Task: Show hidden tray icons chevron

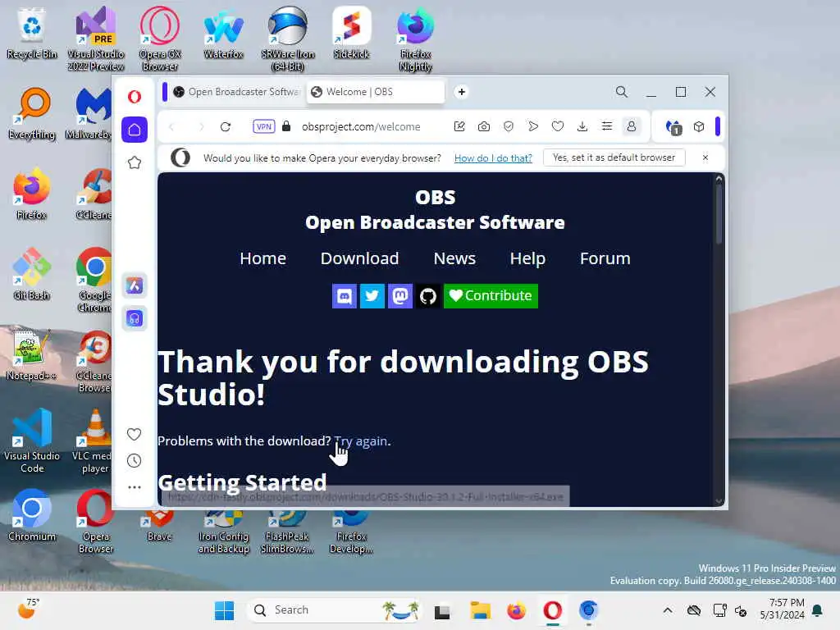Action: (x=668, y=610)
